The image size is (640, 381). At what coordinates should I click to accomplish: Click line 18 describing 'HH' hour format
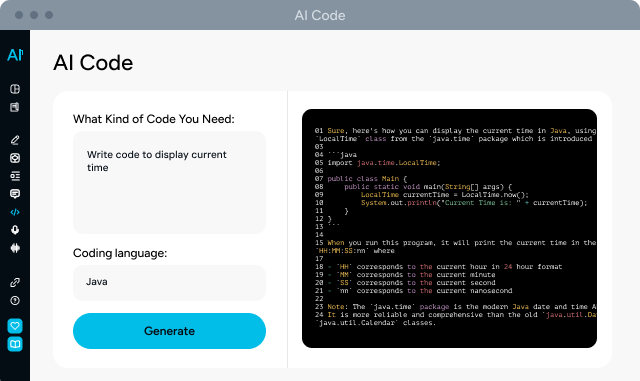[438, 267]
